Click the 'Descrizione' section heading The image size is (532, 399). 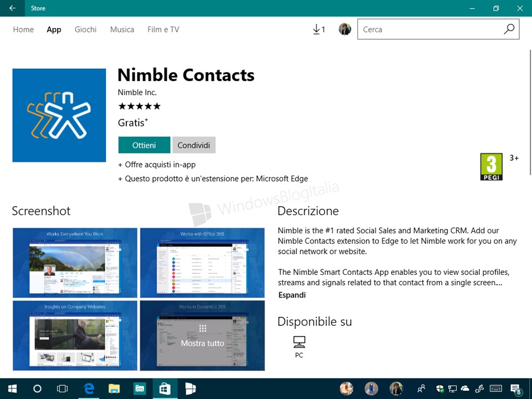308,211
